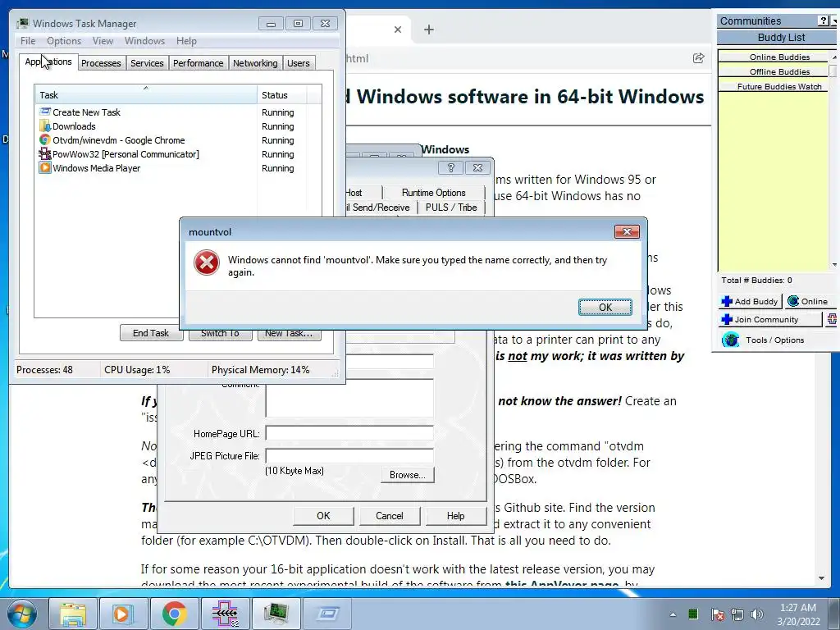Open the Windows menu in Task Manager
The height and width of the screenshot is (630, 840).
144,41
